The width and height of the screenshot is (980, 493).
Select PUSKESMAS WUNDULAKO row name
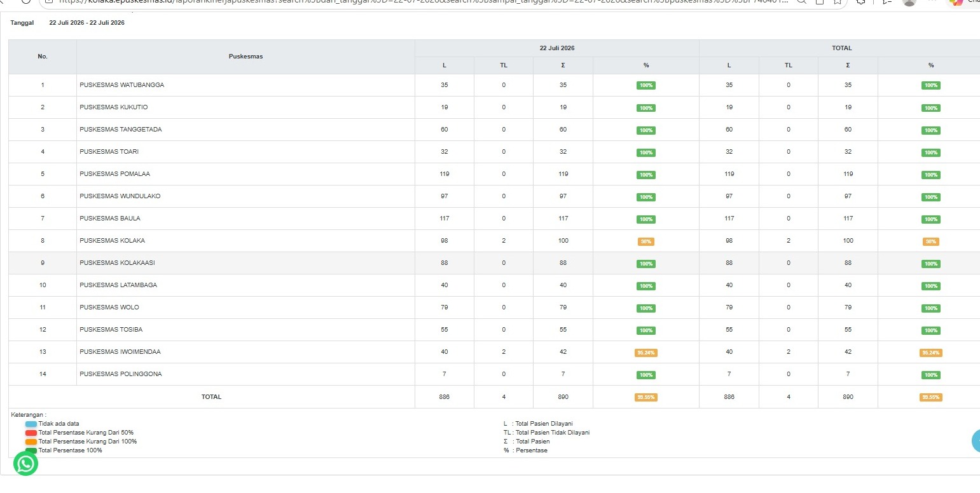tap(120, 196)
